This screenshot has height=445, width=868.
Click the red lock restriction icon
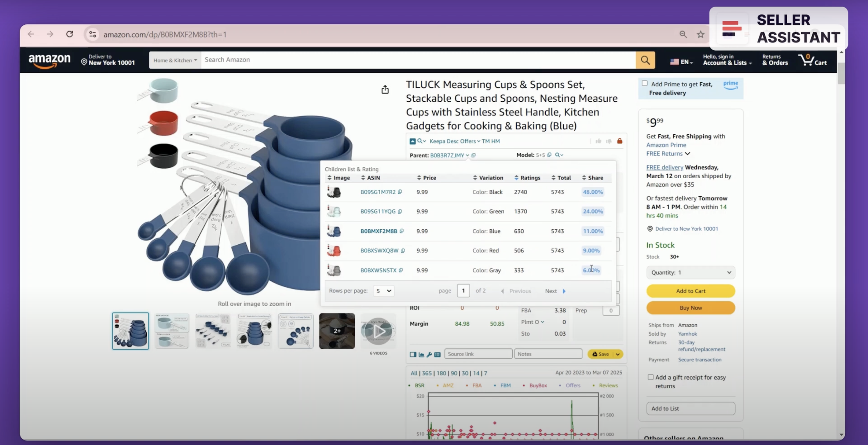(619, 141)
